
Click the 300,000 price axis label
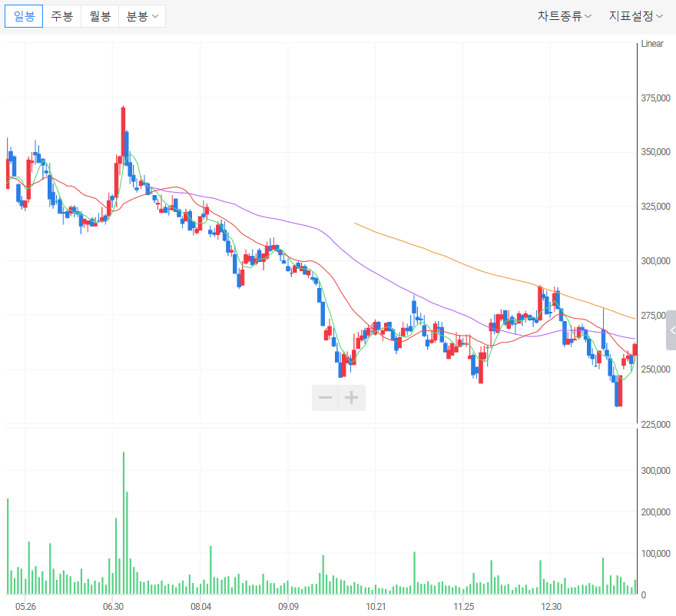point(655,261)
